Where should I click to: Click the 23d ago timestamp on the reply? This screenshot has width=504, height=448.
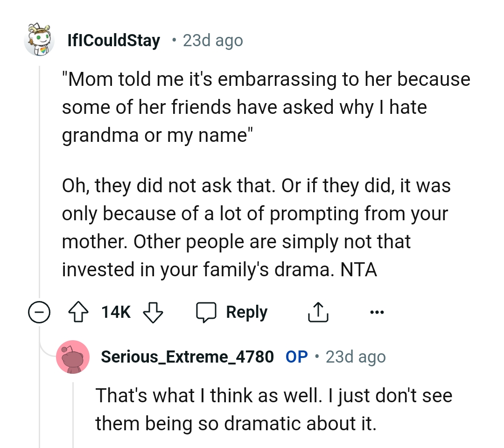tap(356, 357)
